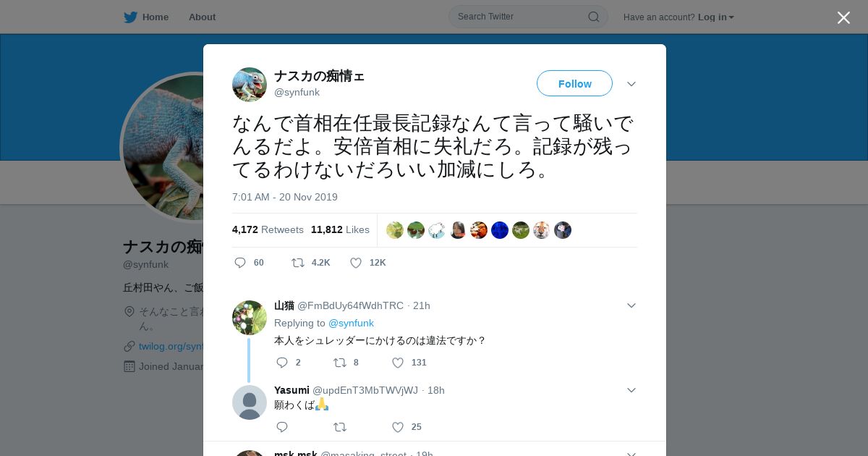Screen dimensions: 868x456
Task: Like the main tweet with 12K likes
Action: click(356, 263)
